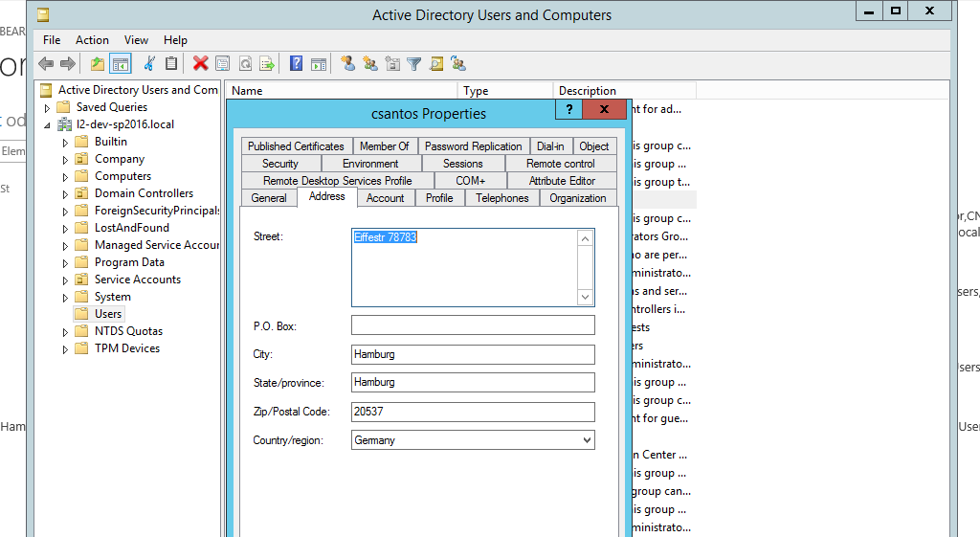Screen dimensions: 980x537
Task: Click the blue Help question mark icon
Action: coord(296,64)
